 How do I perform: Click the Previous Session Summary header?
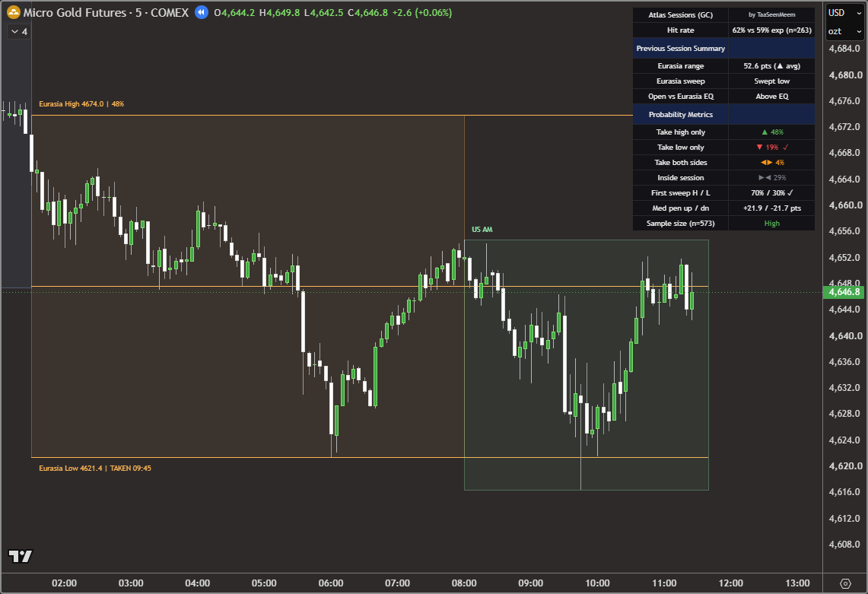[x=680, y=49]
